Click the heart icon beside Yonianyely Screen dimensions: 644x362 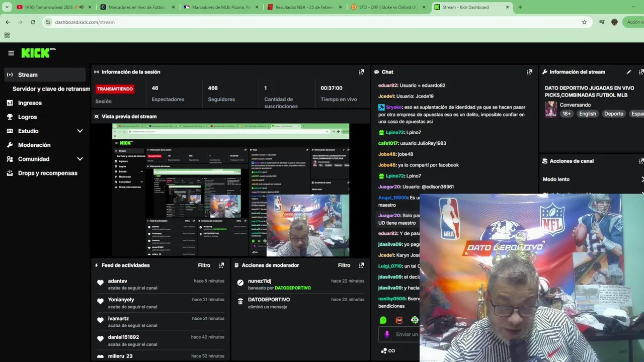(x=100, y=301)
